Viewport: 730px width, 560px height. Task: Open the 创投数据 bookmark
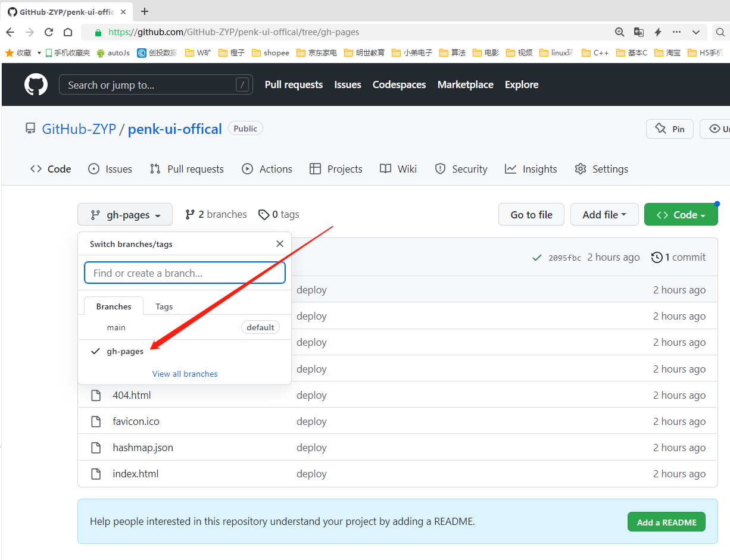click(157, 52)
